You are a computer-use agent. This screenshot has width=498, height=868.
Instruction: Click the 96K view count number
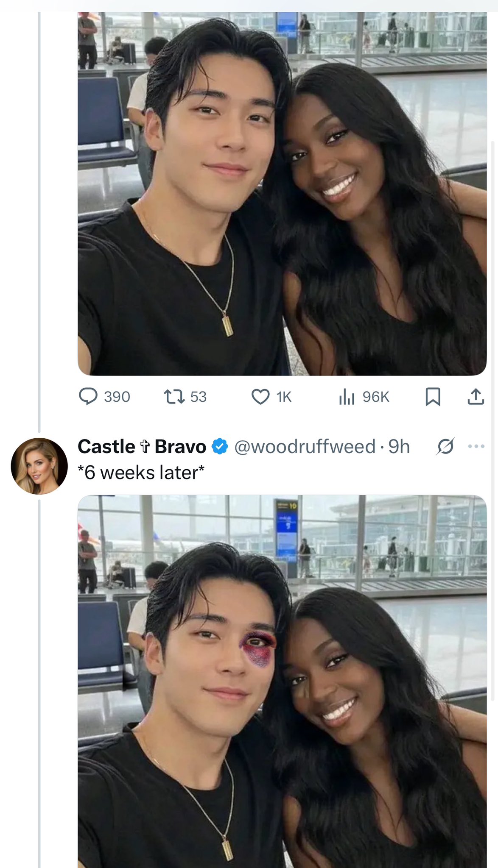click(375, 397)
